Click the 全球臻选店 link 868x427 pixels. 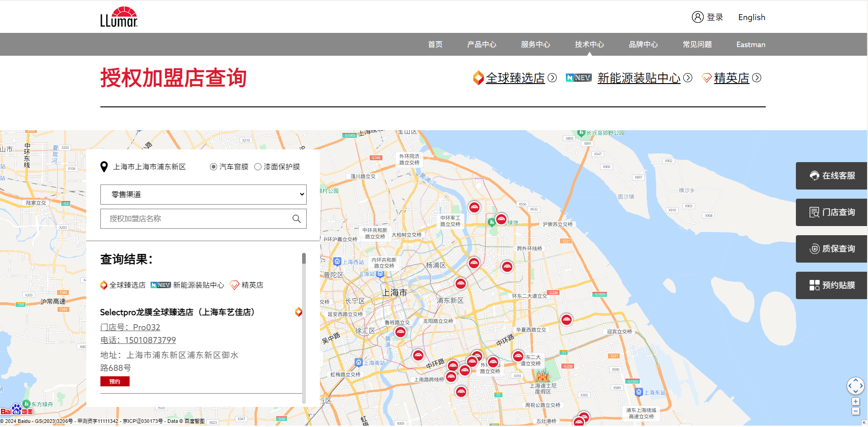click(x=515, y=78)
